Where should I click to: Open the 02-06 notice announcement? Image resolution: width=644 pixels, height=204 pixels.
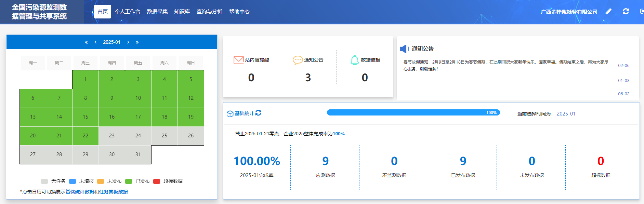(x=623, y=66)
